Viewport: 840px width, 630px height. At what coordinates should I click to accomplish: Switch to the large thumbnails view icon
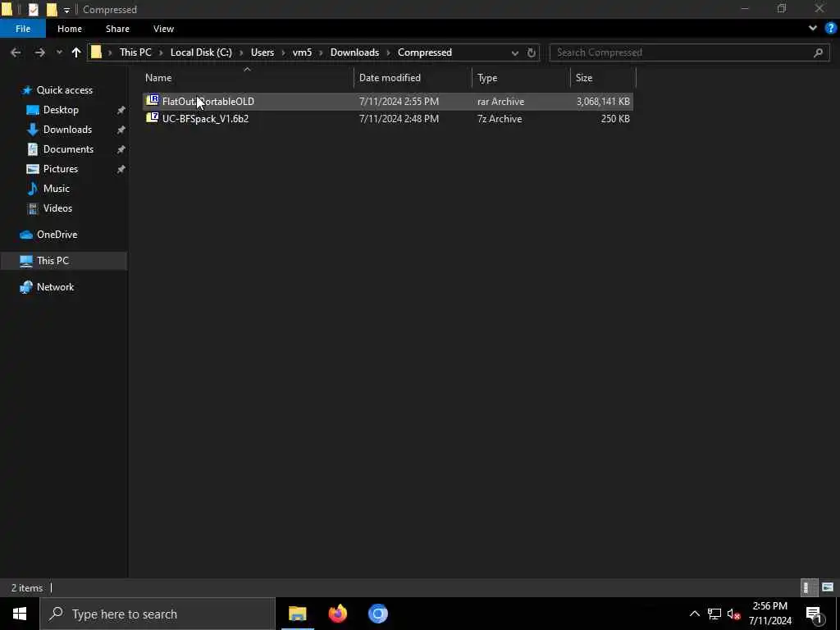coord(828,587)
